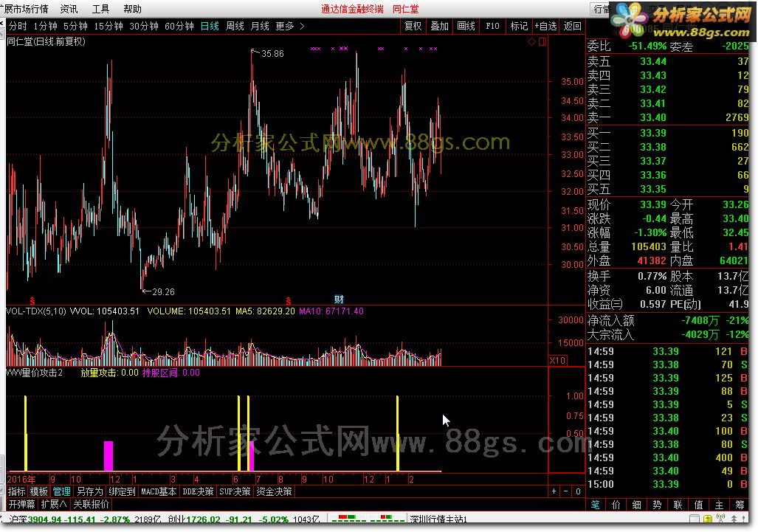Click the 扩展∧ expand button

click(54, 504)
